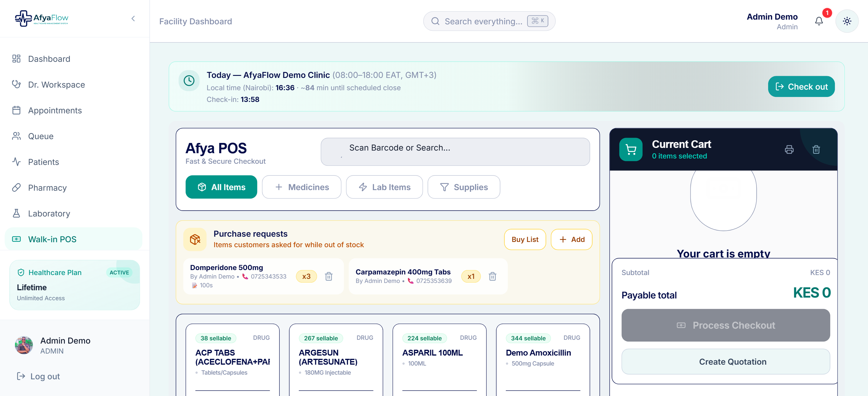Navigate to Pharmacy in the sidebar
Viewport: 868px width, 396px height.
[74, 188]
